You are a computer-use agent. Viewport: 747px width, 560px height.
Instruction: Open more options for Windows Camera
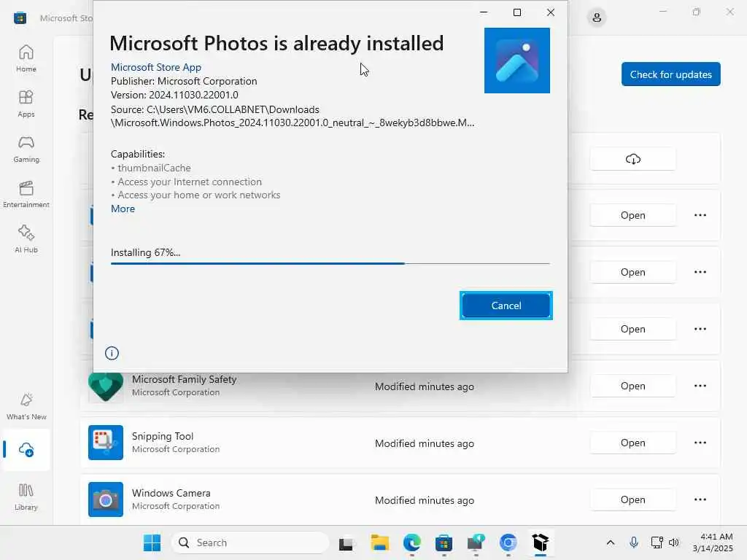700,499
